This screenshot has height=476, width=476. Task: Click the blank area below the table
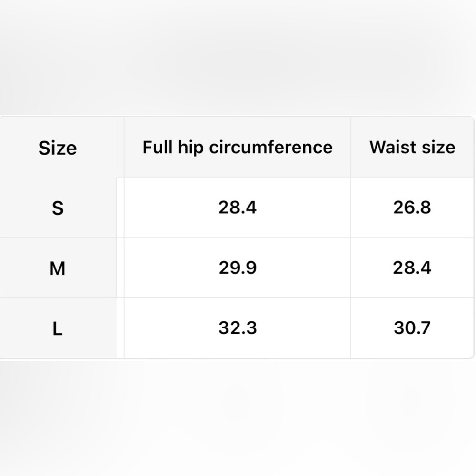pyautogui.click(x=238, y=418)
